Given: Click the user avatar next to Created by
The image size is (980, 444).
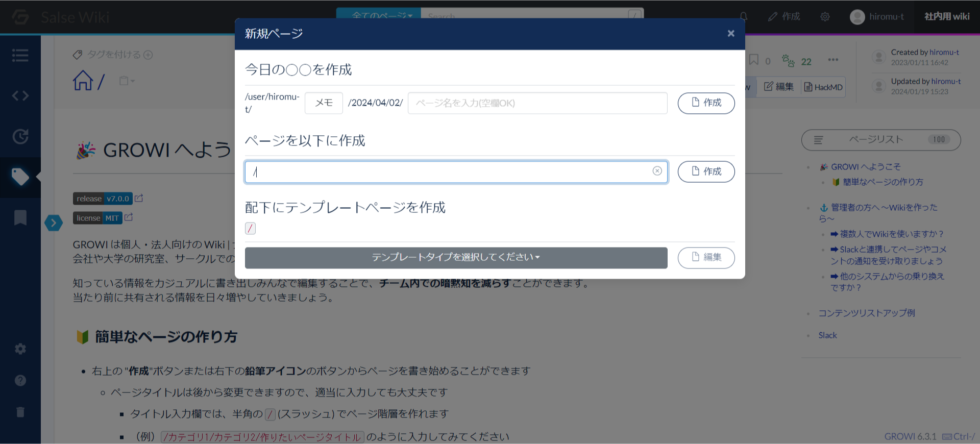Looking at the screenshot, I should tap(878, 57).
